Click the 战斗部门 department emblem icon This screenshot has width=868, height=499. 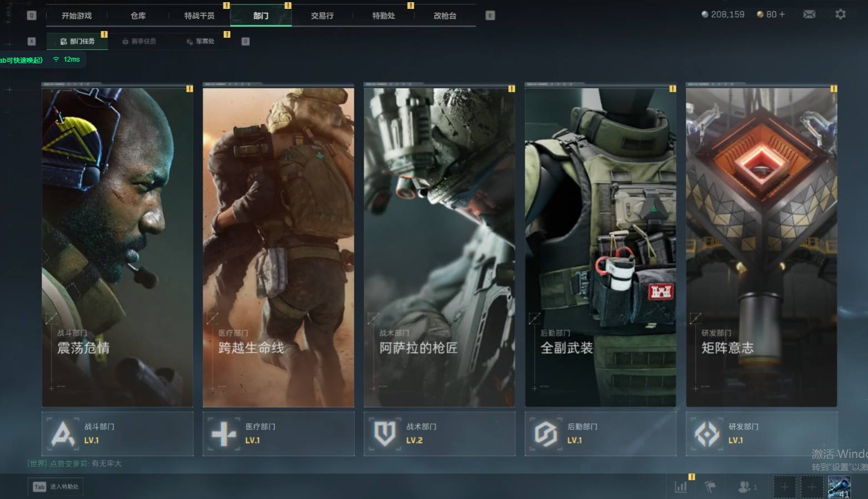(x=63, y=434)
